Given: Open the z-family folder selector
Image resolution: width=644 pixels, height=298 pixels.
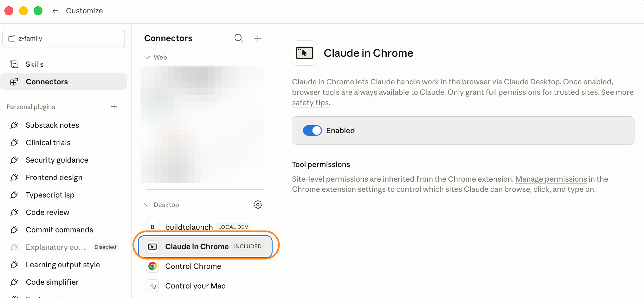Looking at the screenshot, I should [64, 39].
